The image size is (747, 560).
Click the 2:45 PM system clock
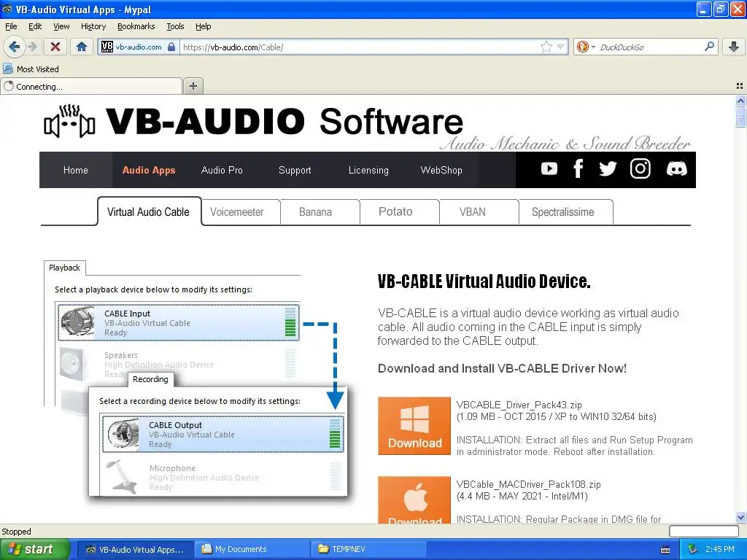pos(720,550)
